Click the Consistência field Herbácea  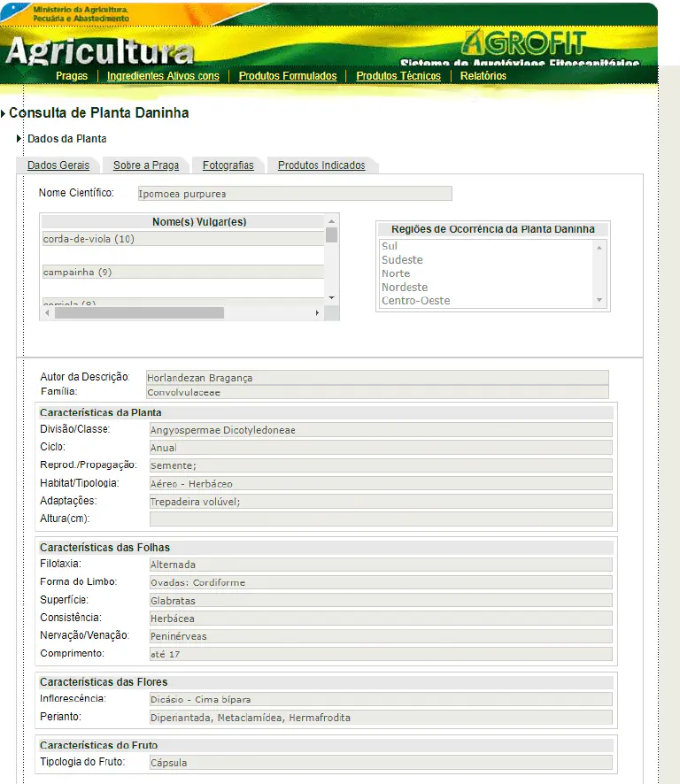click(x=381, y=619)
